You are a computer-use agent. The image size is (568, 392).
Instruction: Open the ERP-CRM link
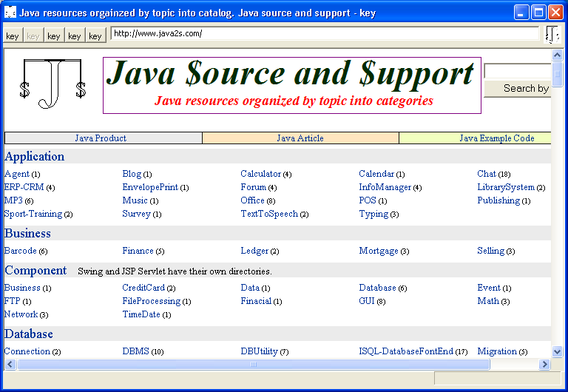[24, 187]
